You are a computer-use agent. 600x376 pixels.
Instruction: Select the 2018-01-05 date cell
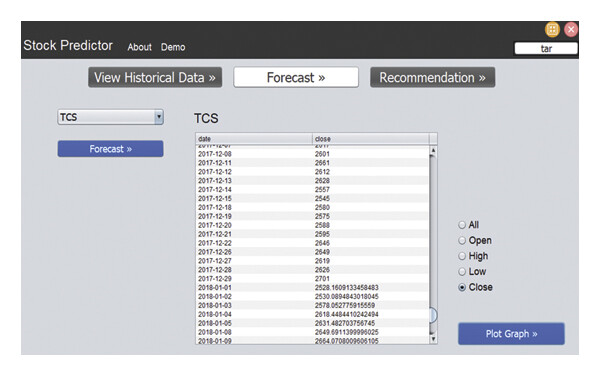(254, 323)
